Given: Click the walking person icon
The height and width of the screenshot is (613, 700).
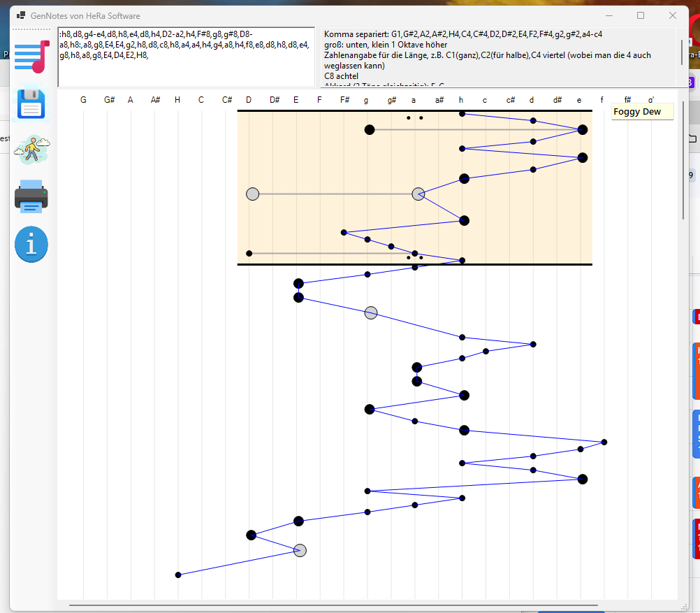Looking at the screenshot, I should pos(32,149).
